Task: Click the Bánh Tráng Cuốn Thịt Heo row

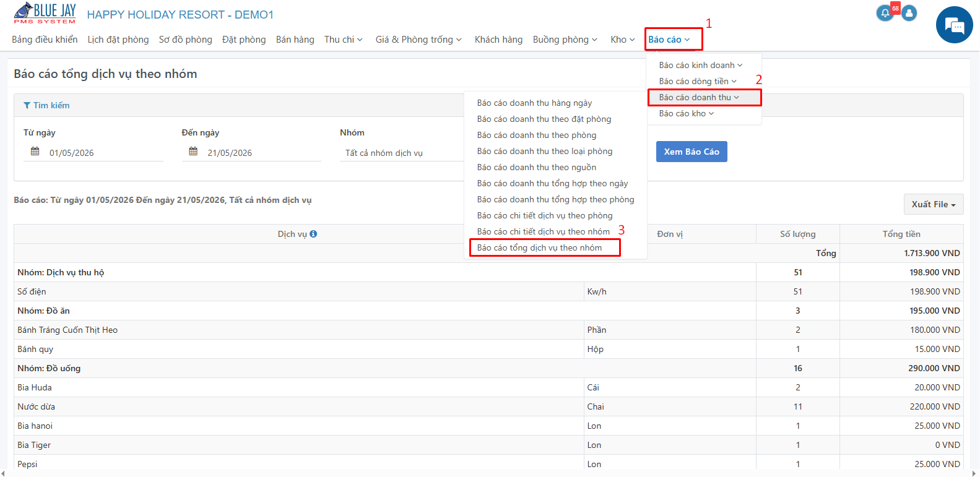Action: point(488,330)
